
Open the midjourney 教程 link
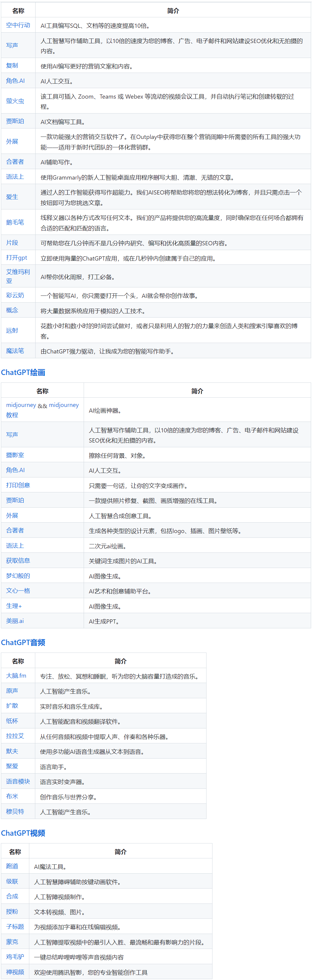pos(42,410)
